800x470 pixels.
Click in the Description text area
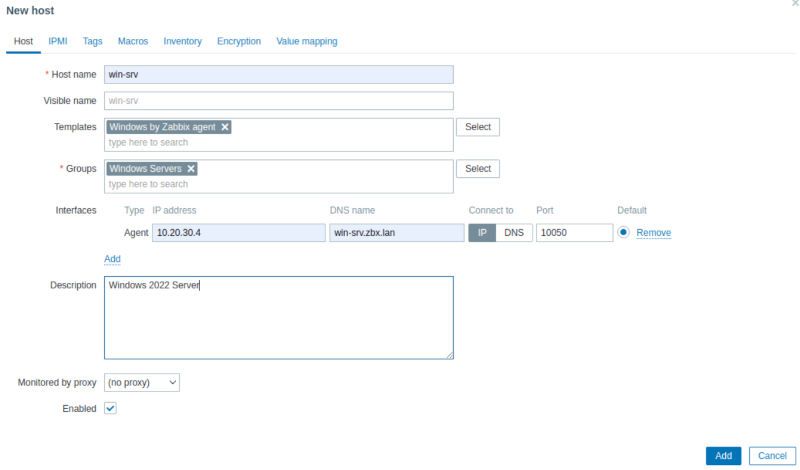coord(279,318)
